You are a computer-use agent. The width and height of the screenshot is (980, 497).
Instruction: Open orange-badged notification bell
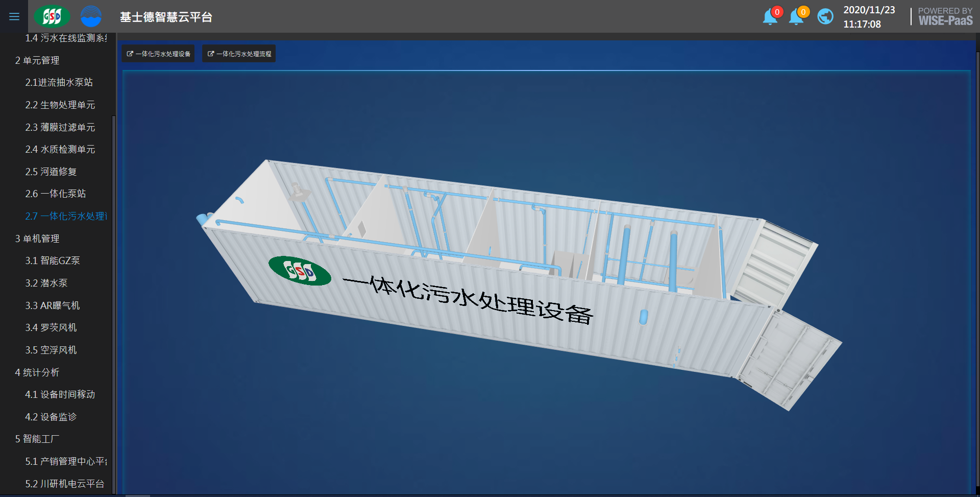(x=797, y=17)
